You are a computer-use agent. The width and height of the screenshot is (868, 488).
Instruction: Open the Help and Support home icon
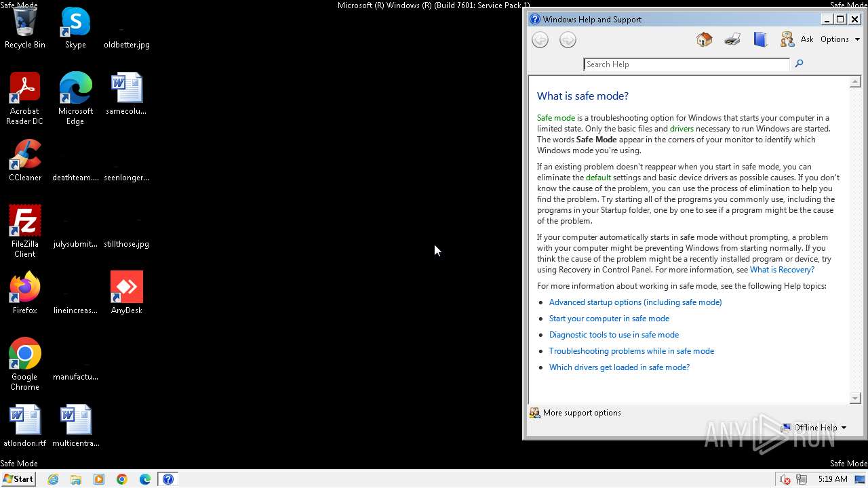(x=704, y=40)
